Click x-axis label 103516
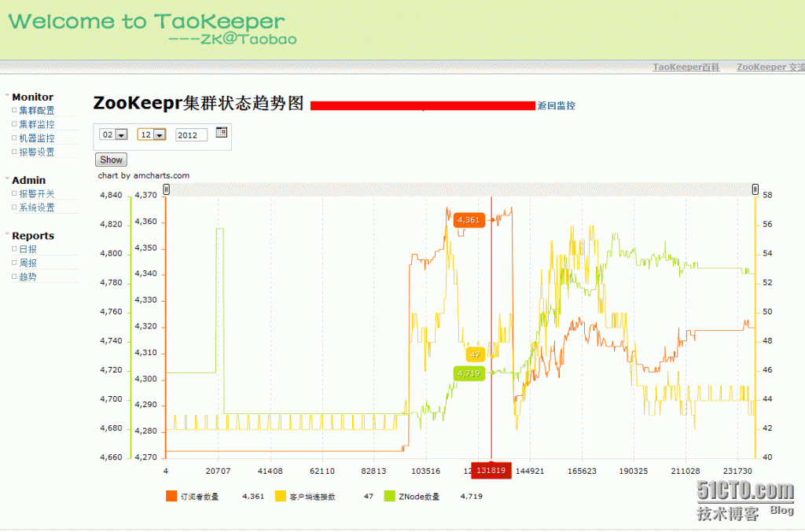 click(x=425, y=471)
